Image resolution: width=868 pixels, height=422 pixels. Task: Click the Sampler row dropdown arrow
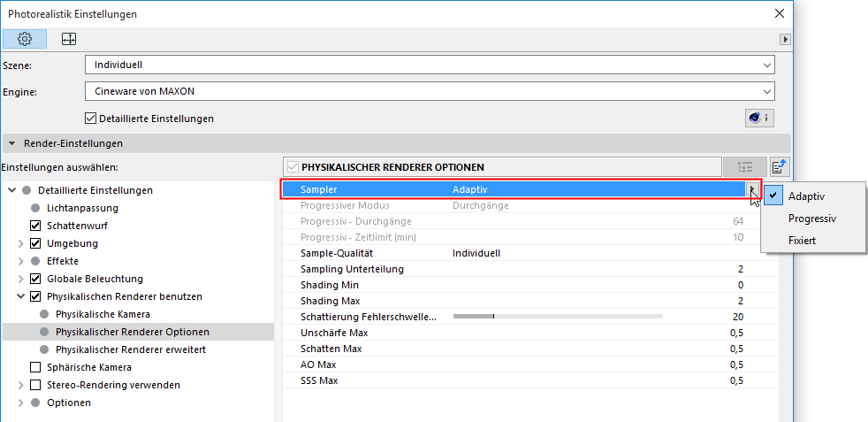(751, 189)
